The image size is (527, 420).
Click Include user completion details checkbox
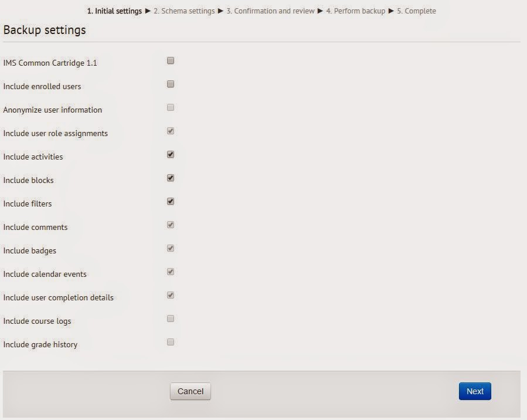(170, 295)
